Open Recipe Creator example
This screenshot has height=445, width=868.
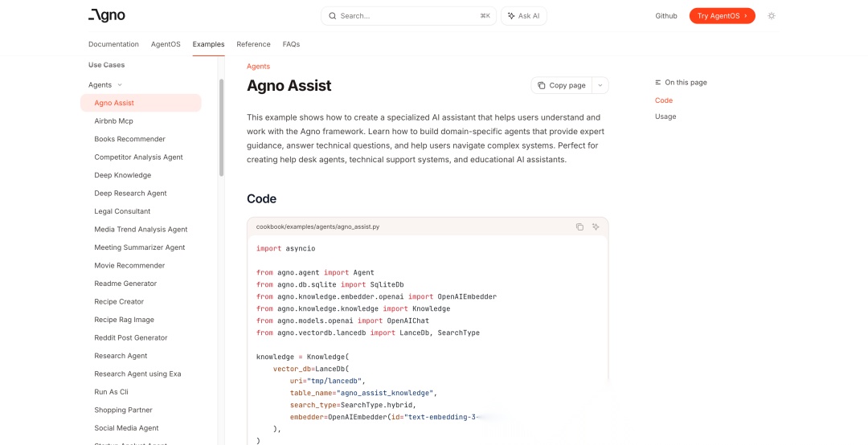pos(119,302)
